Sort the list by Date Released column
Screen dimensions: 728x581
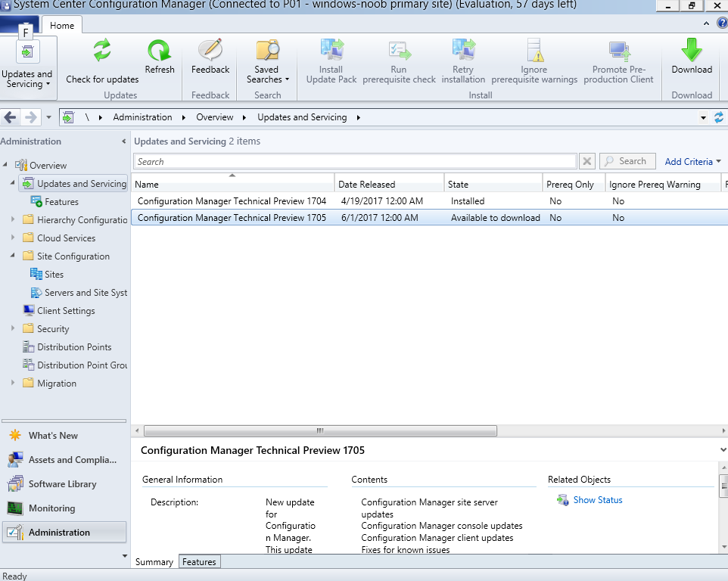[389, 184]
